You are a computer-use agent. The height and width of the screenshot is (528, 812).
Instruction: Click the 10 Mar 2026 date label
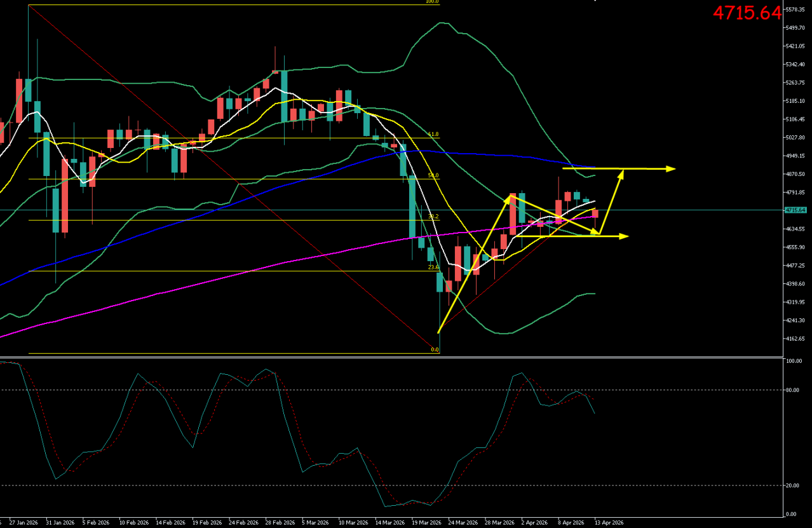tap(351, 522)
